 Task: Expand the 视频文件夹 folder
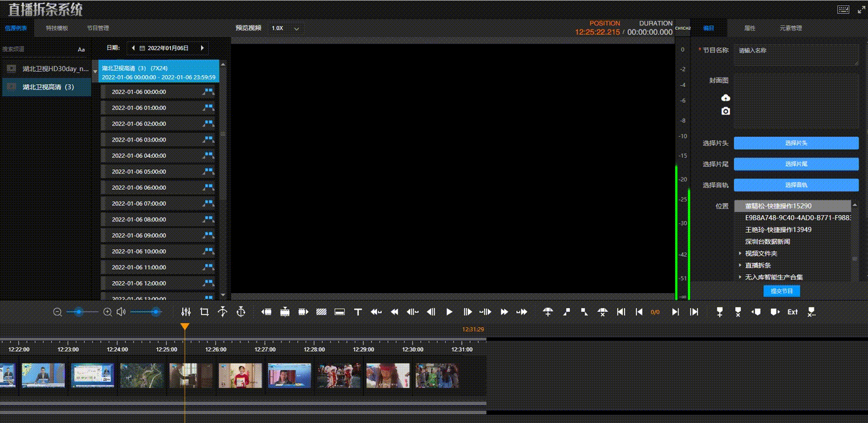click(x=740, y=254)
